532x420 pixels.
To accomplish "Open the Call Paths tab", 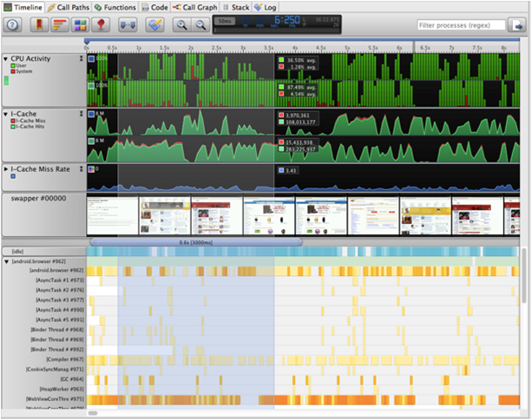I will (69, 7).
